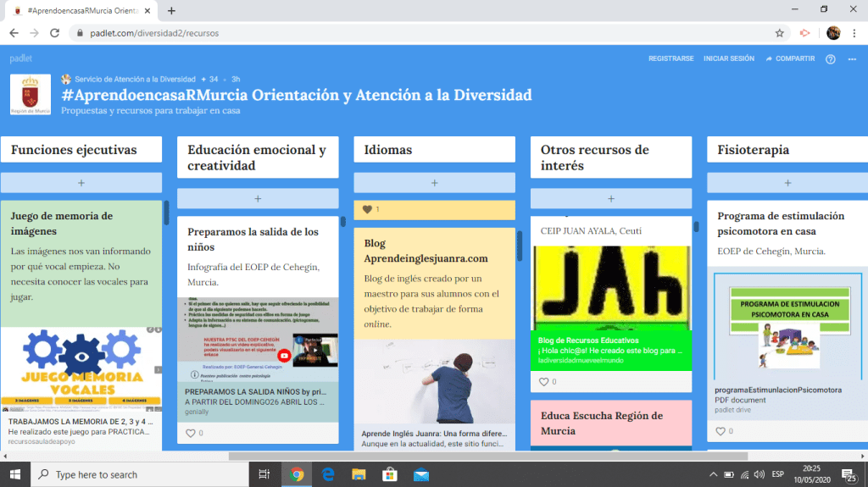
Task: Select the #AprendoencasaRMurcia browser tab
Action: click(81, 10)
